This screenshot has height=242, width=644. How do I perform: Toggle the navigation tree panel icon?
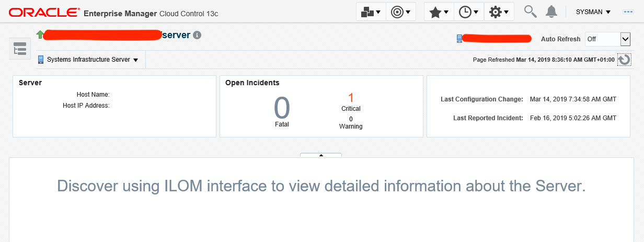coord(20,49)
